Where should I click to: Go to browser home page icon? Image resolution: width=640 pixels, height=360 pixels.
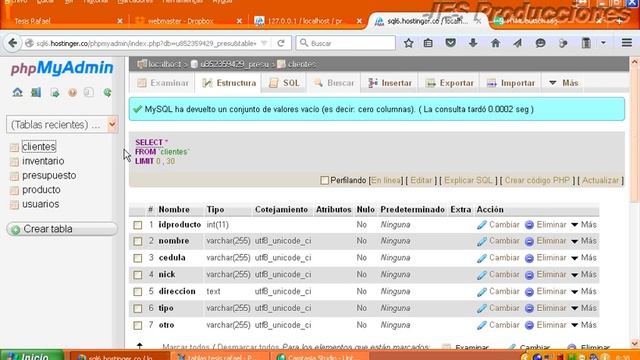click(x=495, y=43)
